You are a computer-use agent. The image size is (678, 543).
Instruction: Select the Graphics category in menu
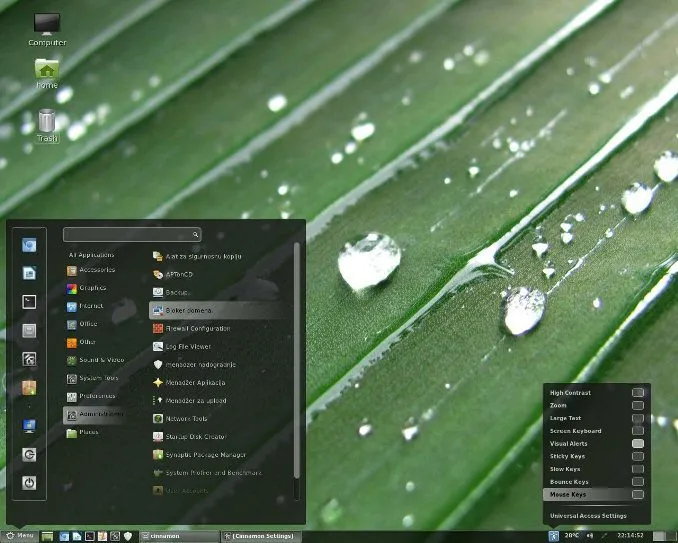[x=92, y=288]
